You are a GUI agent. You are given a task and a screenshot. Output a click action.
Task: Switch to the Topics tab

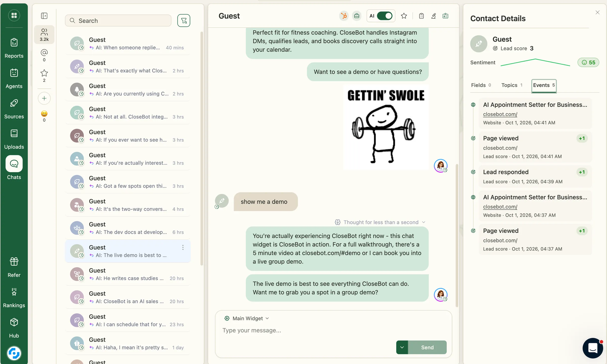pyautogui.click(x=512, y=85)
